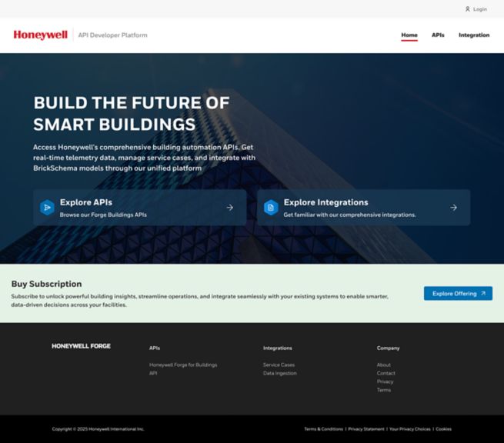Open the APIs nav tab
Screen dimensions: 504x443
coord(438,35)
